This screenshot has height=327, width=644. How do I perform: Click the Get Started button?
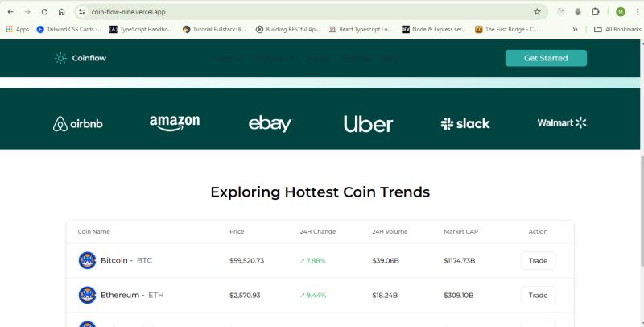point(546,58)
